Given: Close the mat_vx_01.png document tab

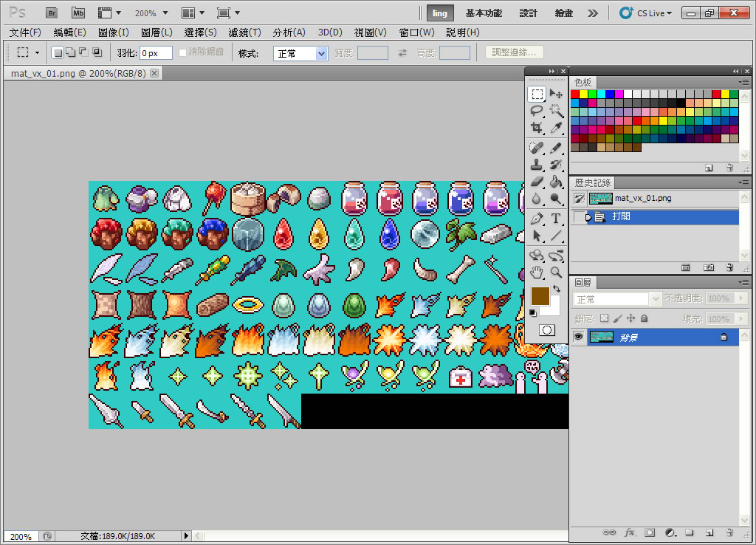Looking at the screenshot, I should [x=154, y=73].
